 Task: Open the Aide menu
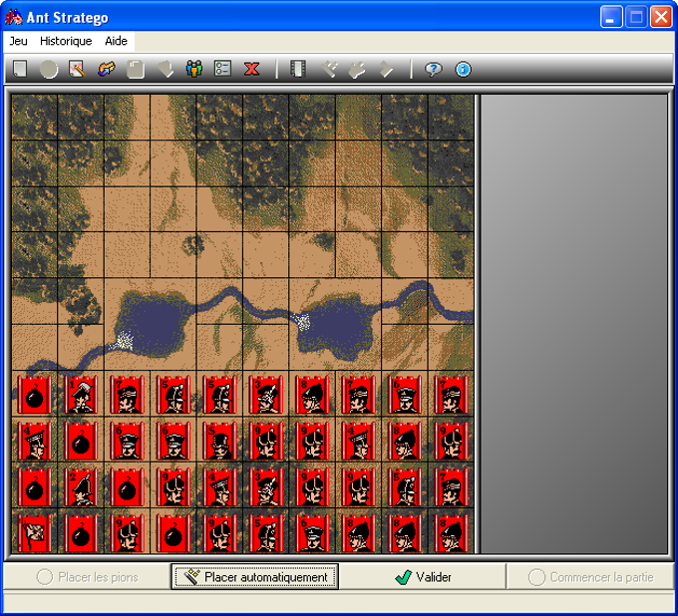pyautogui.click(x=116, y=41)
